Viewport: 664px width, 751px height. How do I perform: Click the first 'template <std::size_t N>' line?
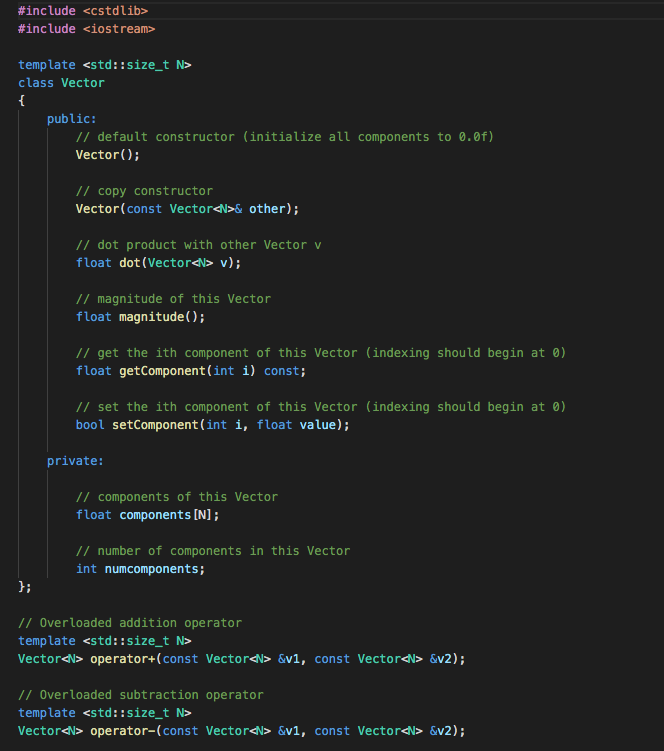104,65
